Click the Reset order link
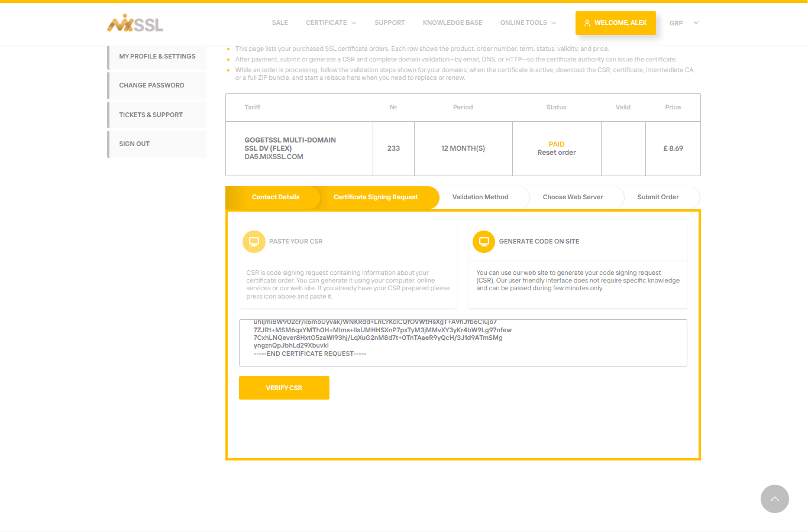This screenshot has width=808, height=532. (557, 153)
